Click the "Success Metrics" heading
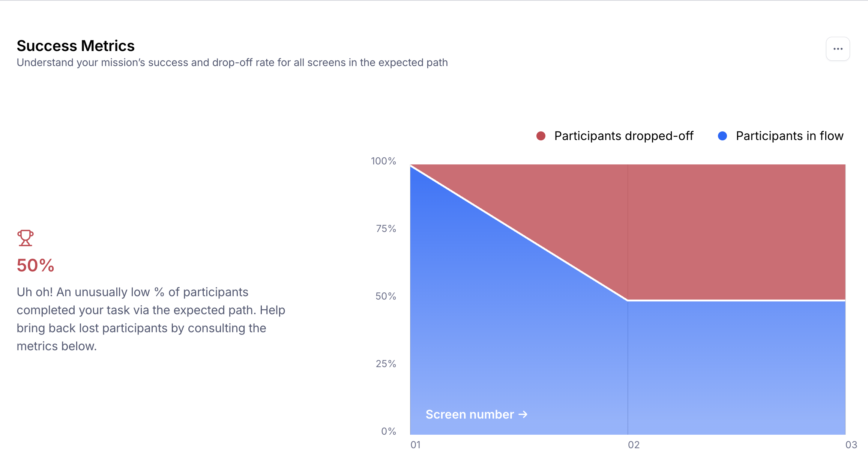The image size is (868, 476). (75, 46)
